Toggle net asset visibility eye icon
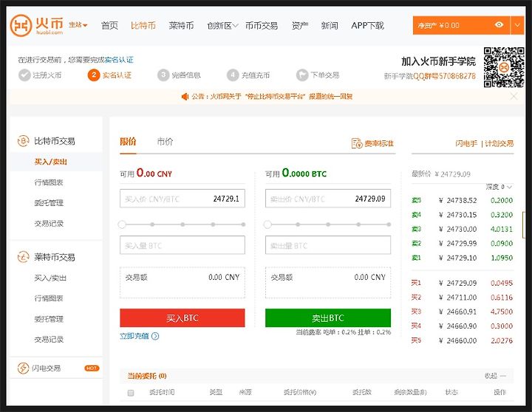The image size is (532, 412). (x=499, y=25)
